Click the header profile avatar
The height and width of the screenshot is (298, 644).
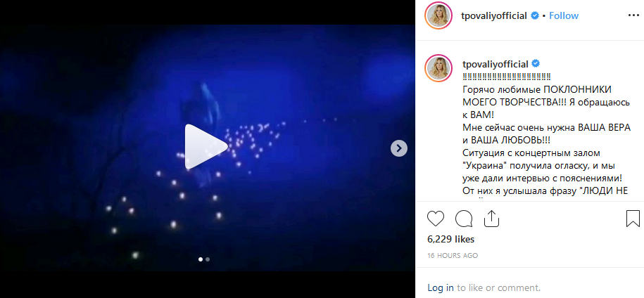(x=438, y=16)
